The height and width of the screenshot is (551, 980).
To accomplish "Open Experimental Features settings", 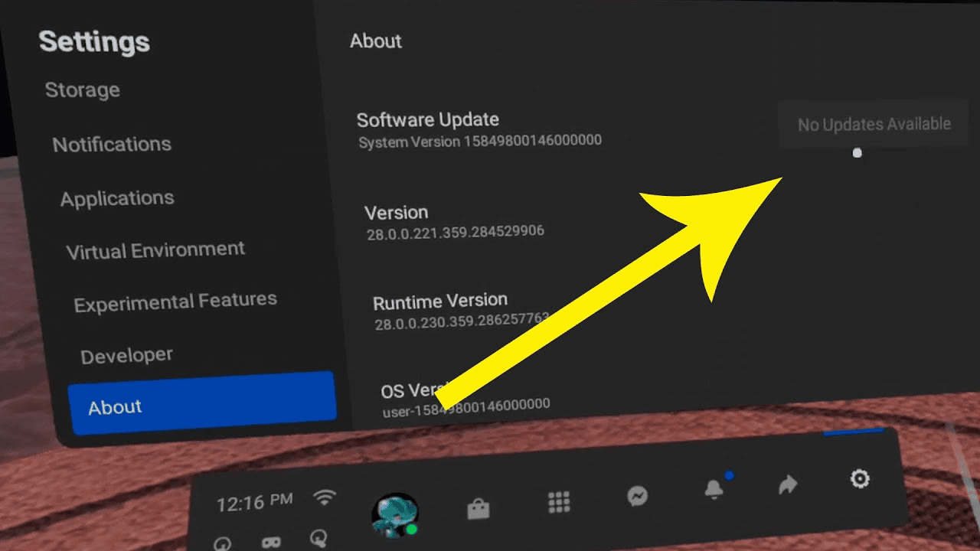I will pos(175,302).
